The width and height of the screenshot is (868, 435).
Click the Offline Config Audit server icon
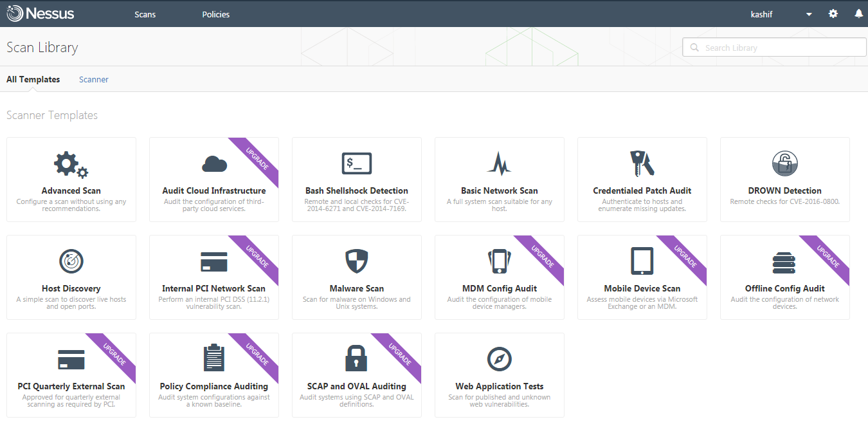pos(784,263)
